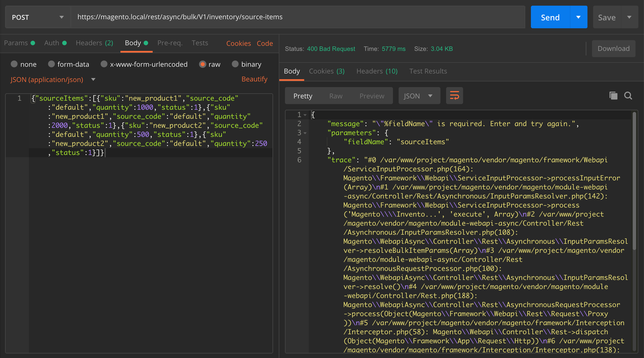Switch response view to Preview
Image resolution: width=644 pixels, height=358 pixels.
pyautogui.click(x=372, y=96)
